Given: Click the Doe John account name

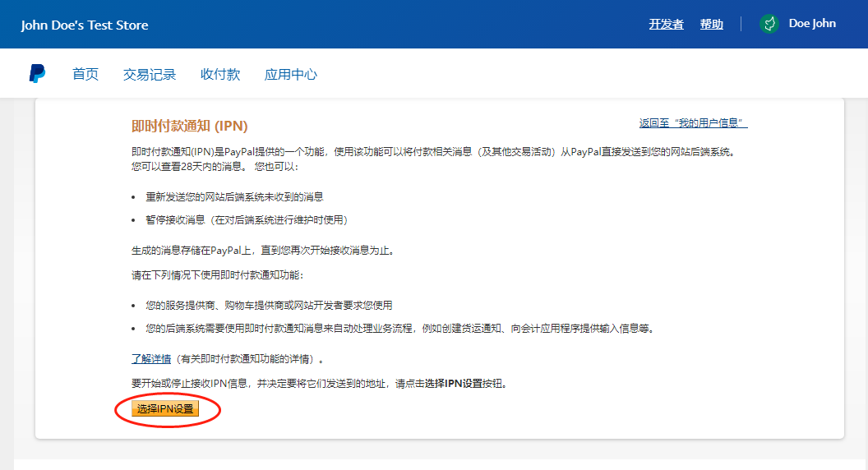Looking at the screenshot, I should click(812, 23).
